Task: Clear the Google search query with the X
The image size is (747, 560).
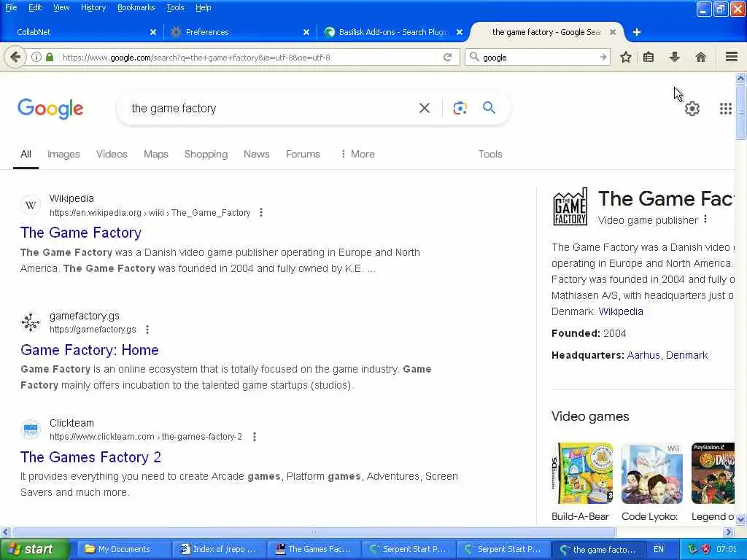Action: pos(425,108)
